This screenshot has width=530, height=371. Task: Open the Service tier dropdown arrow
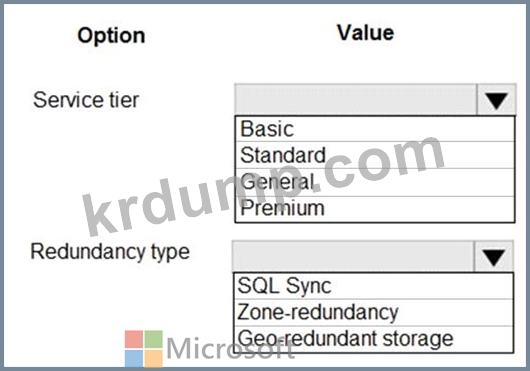click(x=496, y=100)
